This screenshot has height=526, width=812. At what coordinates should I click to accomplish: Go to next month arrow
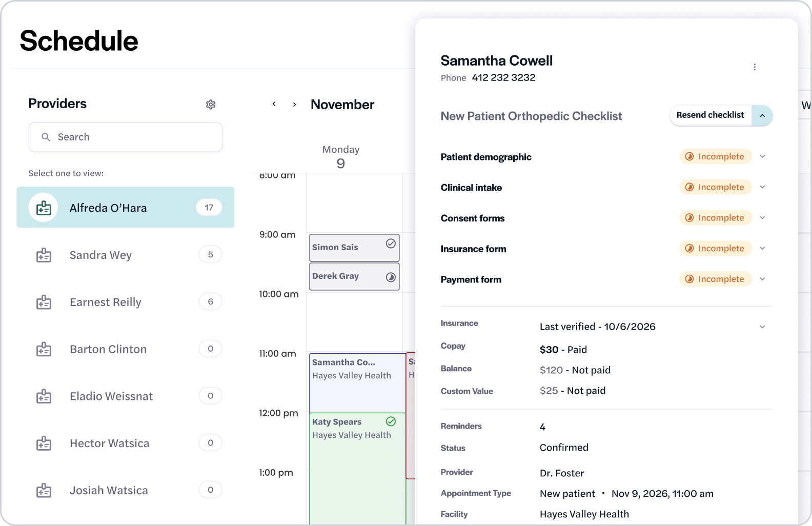[294, 104]
